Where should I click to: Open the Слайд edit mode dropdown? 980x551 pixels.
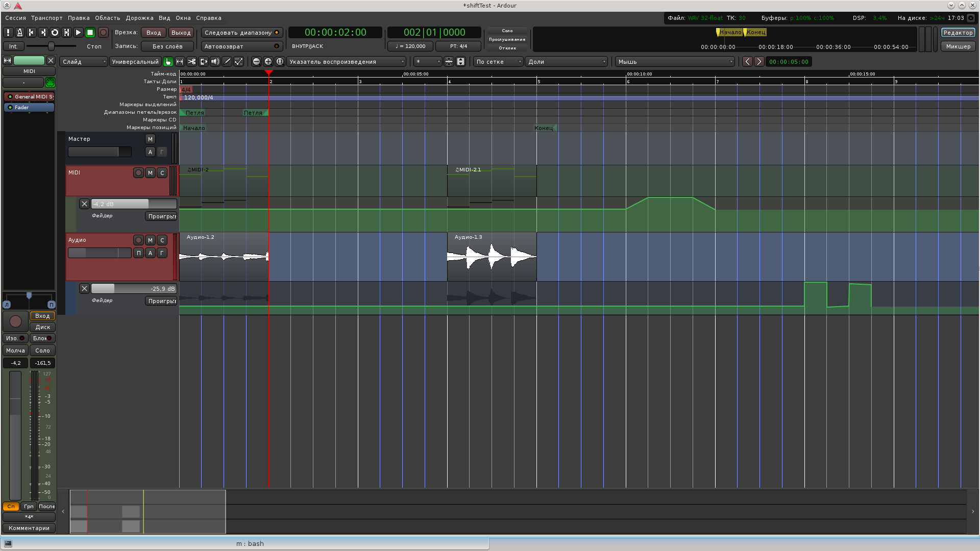coord(84,62)
